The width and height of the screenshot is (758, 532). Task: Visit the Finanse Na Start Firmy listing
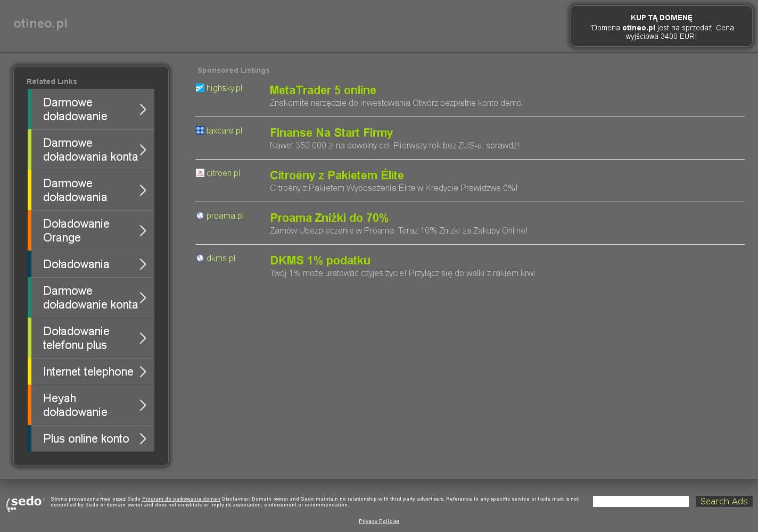[331, 133]
